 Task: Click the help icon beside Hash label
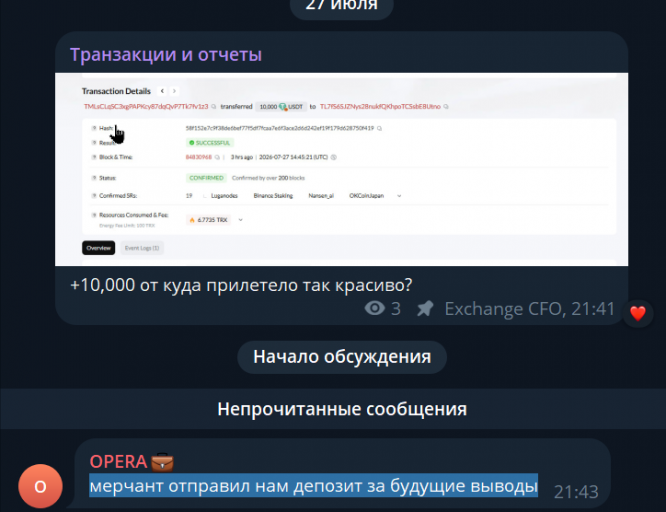point(94,128)
